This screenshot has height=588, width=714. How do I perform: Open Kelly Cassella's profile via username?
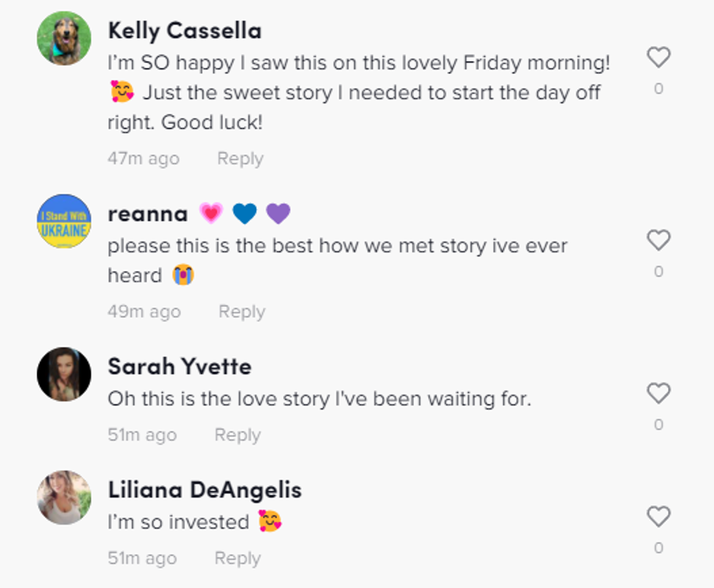pyautogui.click(x=184, y=31)
